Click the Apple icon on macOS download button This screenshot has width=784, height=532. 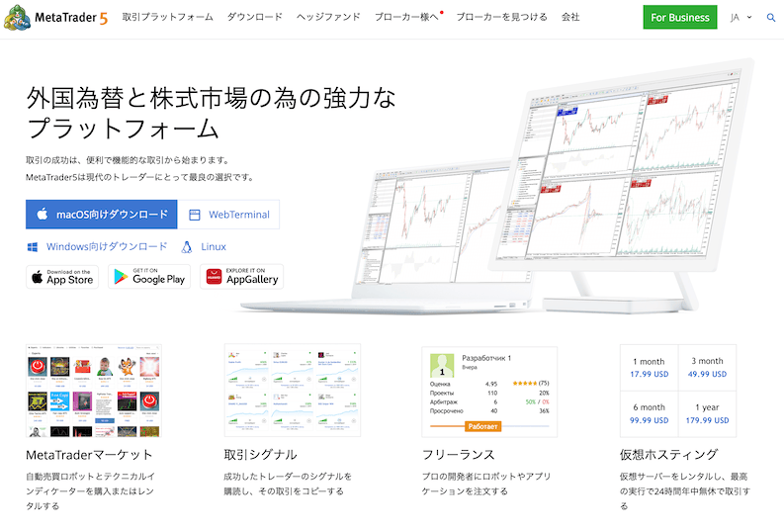coord(43,214)
